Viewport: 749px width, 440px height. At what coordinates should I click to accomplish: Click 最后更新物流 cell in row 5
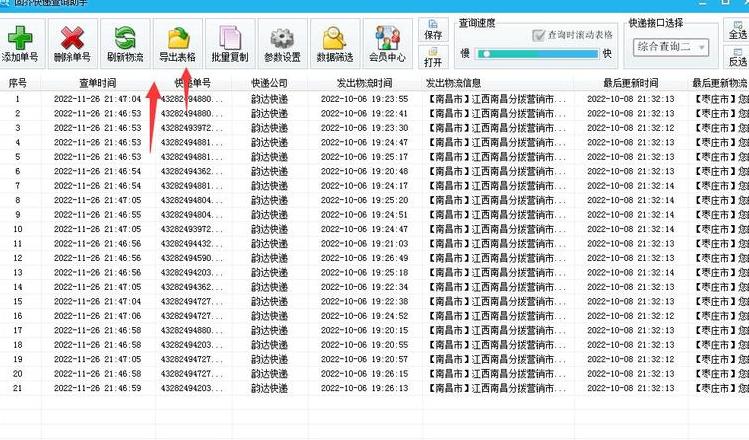click(x=721, y=157)
